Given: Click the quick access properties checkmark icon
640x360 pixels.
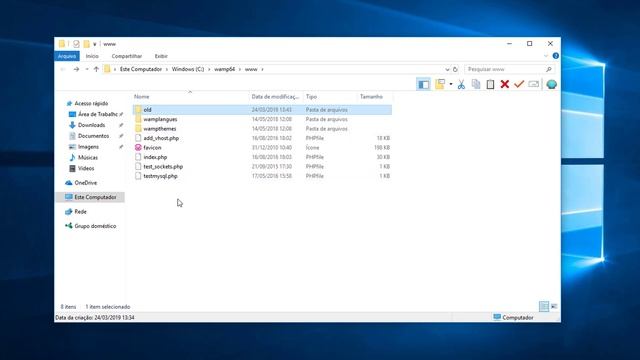Looking at the screenshot, I should [x=76, y=44].
